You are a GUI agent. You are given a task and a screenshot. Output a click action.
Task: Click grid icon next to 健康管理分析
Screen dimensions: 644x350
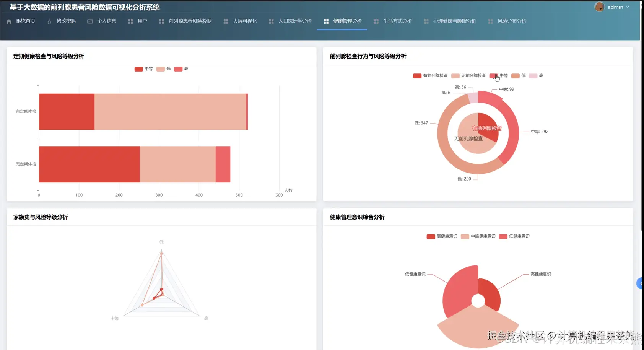326,21
